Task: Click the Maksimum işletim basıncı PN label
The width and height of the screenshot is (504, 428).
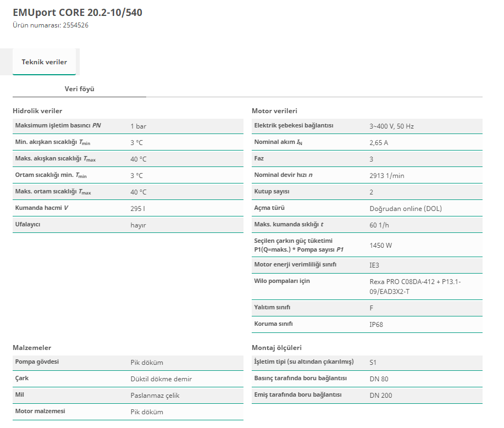Action: 58,125
